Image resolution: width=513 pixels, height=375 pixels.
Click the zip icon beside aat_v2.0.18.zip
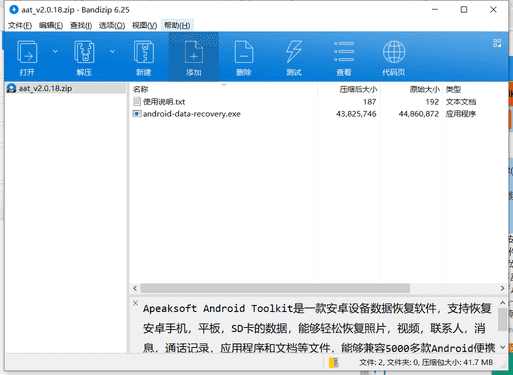click(x=11, y=88)
